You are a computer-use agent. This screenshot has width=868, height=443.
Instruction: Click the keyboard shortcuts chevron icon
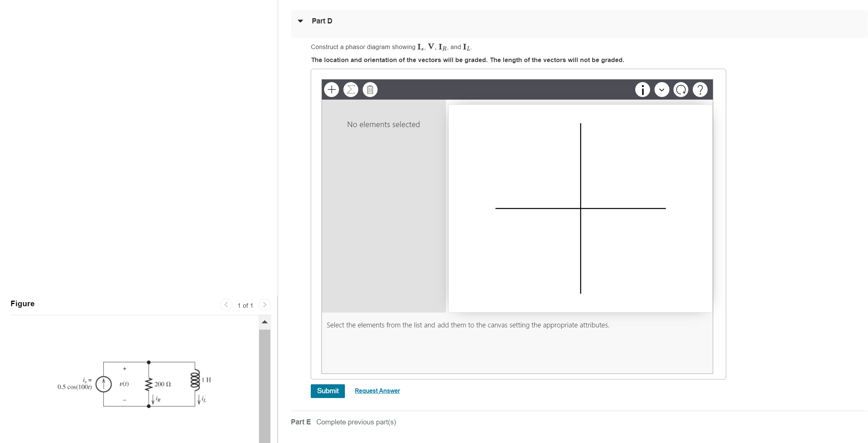662,89
